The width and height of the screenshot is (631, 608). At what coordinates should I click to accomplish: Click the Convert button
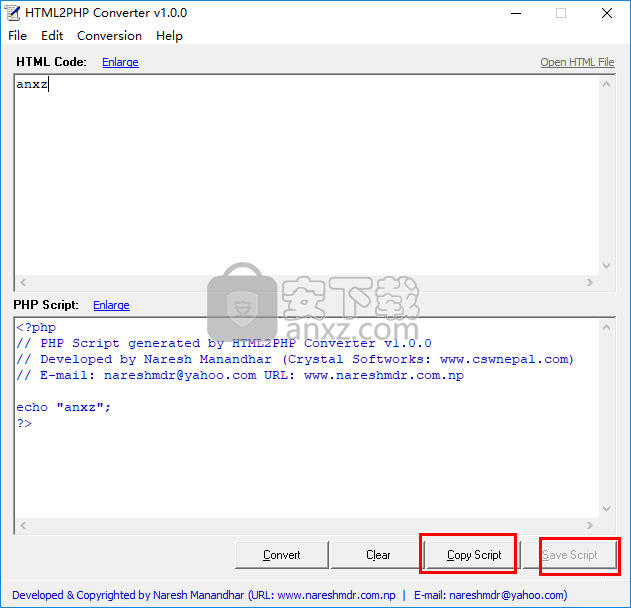pyautogui.click(x=282, y=555)
